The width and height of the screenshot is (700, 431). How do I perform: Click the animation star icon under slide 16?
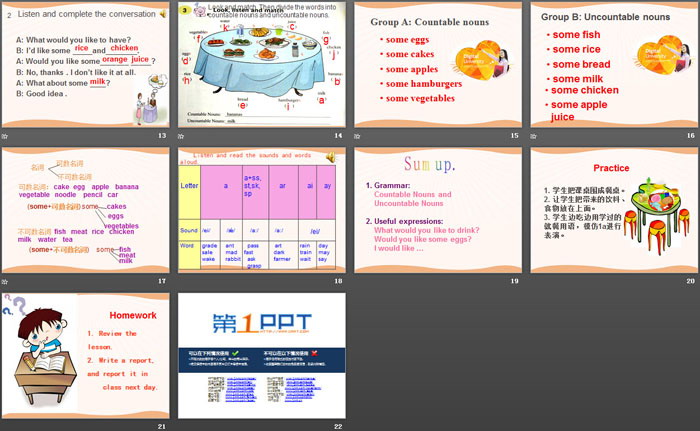[x=533, y=136]
